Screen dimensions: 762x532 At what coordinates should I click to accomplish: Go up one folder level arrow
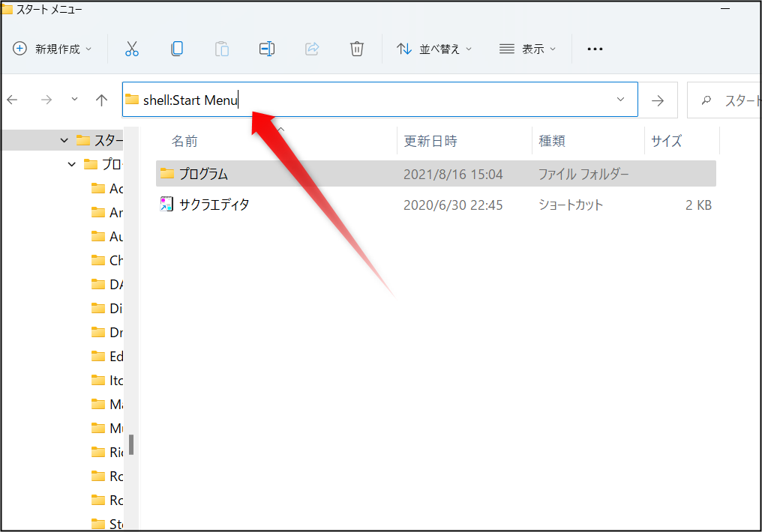[x=101, y=100]
